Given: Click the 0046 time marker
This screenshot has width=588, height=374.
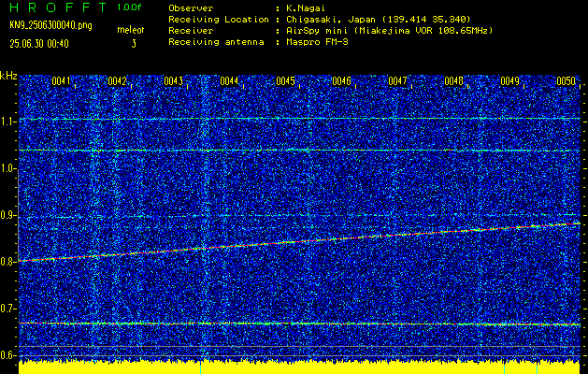Looking at the screenshot, I should coord(341,81).
